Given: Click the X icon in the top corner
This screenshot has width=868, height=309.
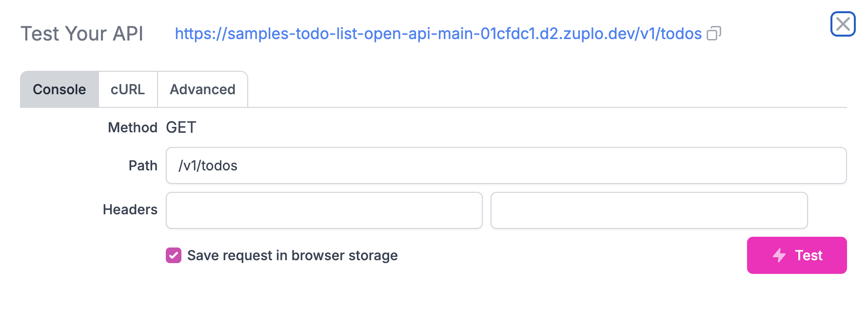Looking at the screenshot, I should click(843, 23).
